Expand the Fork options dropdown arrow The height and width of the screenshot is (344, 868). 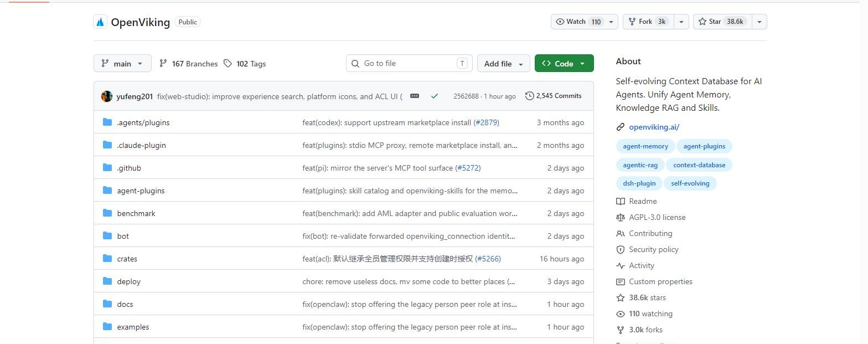pos(681,22)
